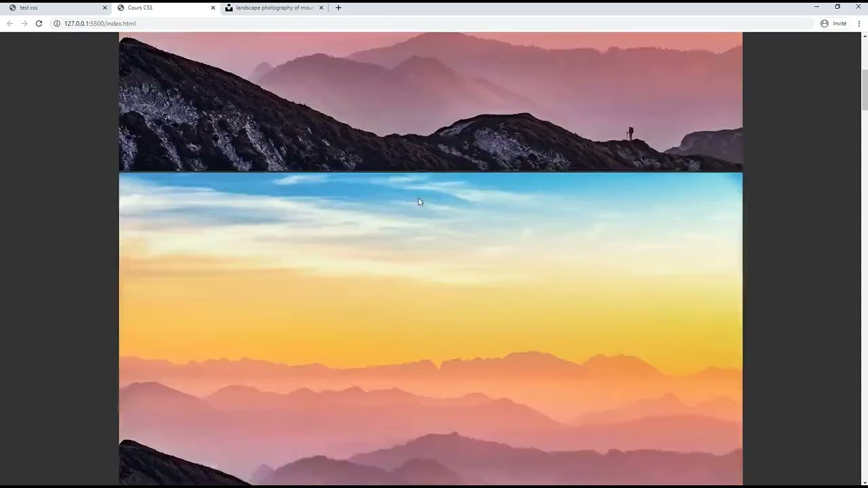Click the top mountain silhouette image
868x488 pixels.
tap(431, 102)
